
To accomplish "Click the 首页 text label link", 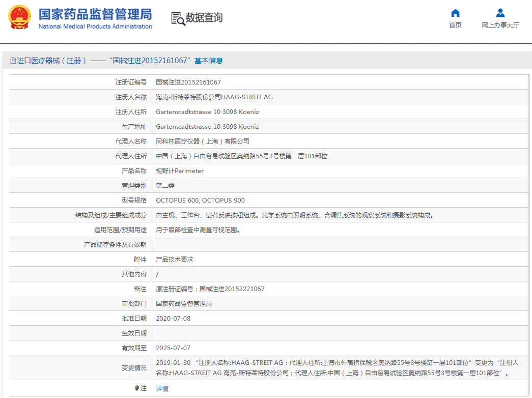I will pyautogui.click(x=455, y=25).
